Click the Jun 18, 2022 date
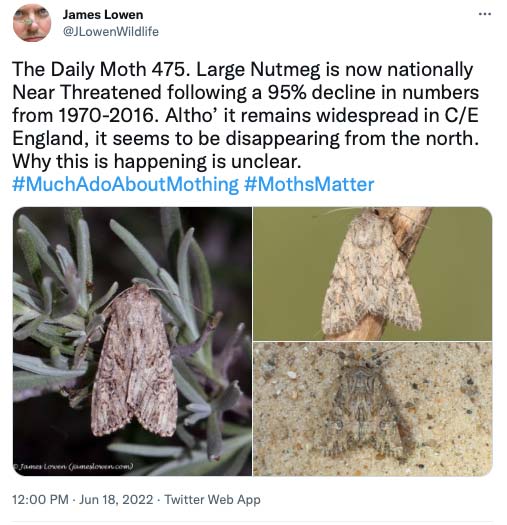Screen dimensions: 507x525 pos(116,500)
